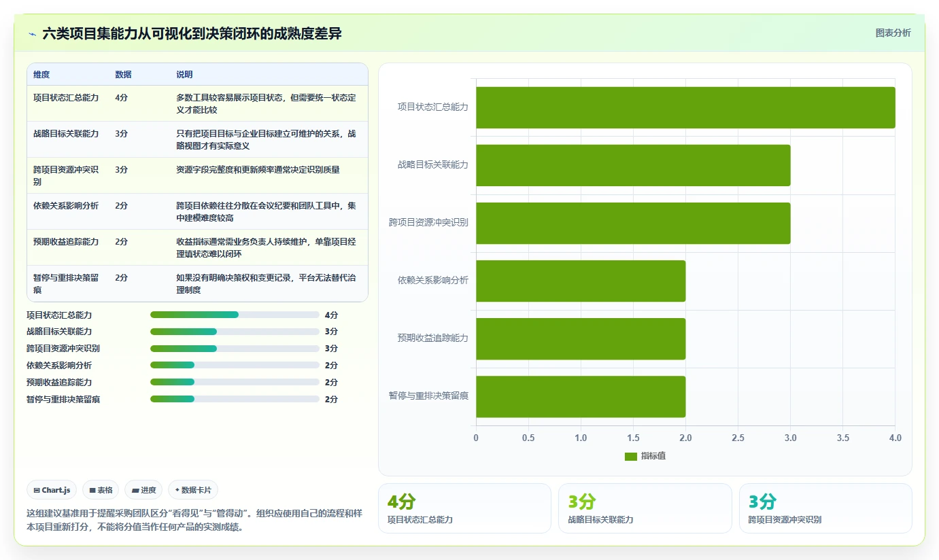Click progress bar for 战略目标关联能力

click(x=235, y=332)
